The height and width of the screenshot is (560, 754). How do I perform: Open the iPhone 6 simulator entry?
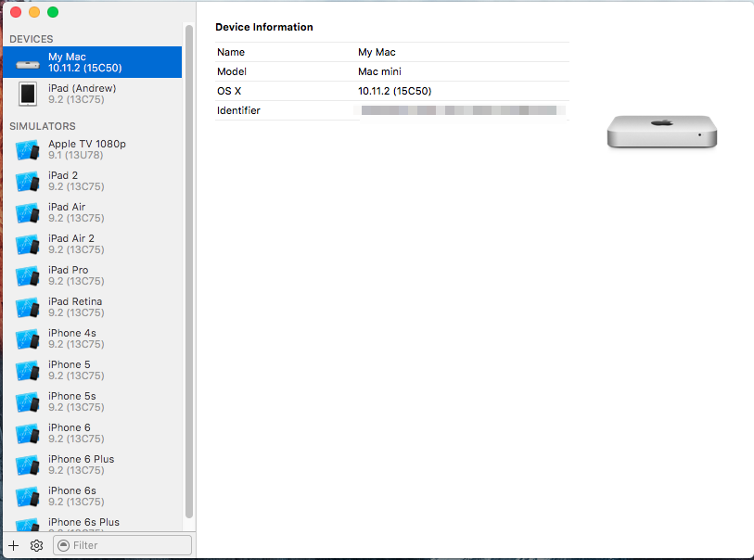click(x=93, y=433)
